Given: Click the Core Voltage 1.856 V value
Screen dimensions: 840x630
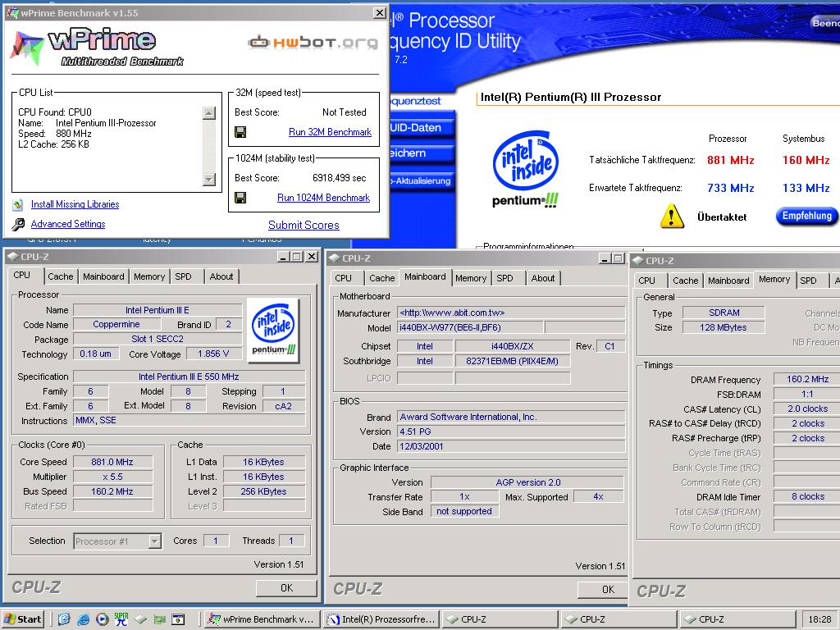Looking at the screenshot, I should point(213,354).
